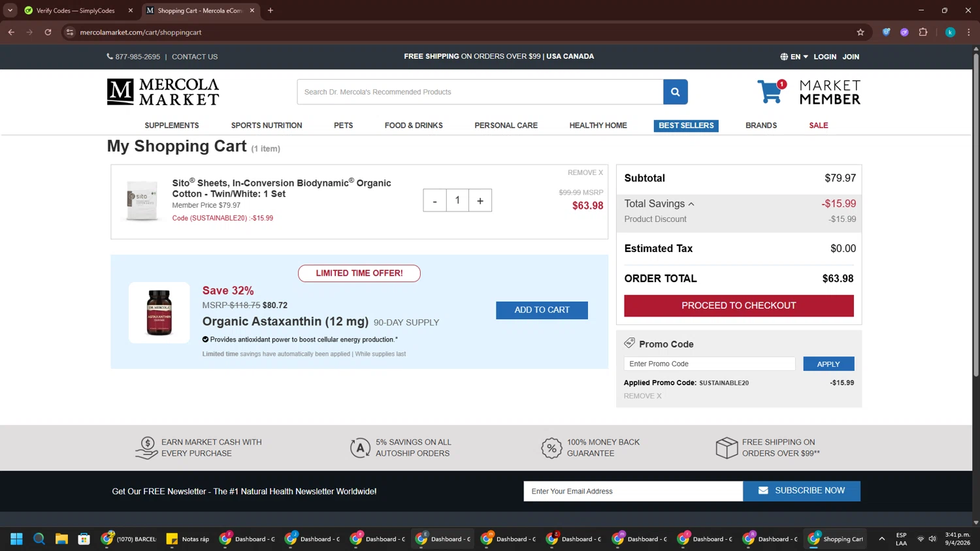The width and height of the screenshot is (980, 551).
Task: Decrease the Sito Sheets quantity
Action: [x=434, y=200]
